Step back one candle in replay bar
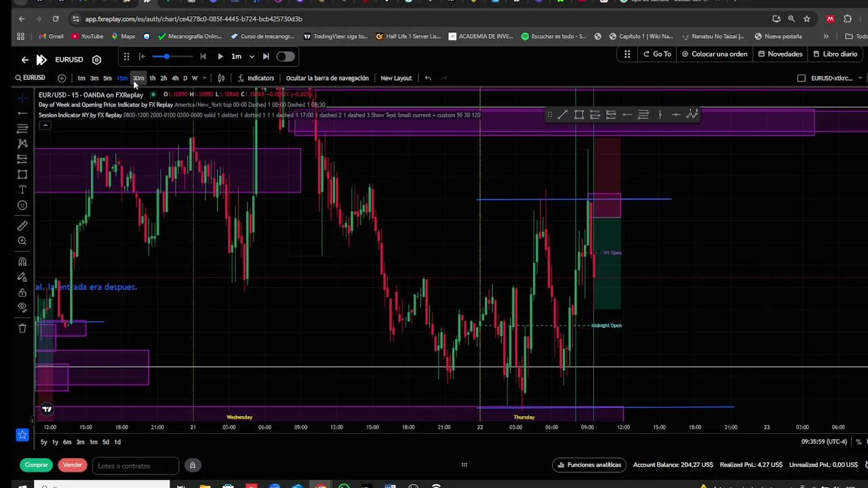This screenshot has width=868, height=488. tap(203, 57)
